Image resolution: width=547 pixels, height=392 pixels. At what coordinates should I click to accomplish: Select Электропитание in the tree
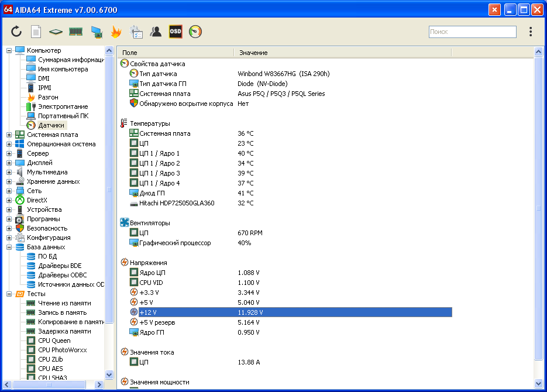point(63,106)
